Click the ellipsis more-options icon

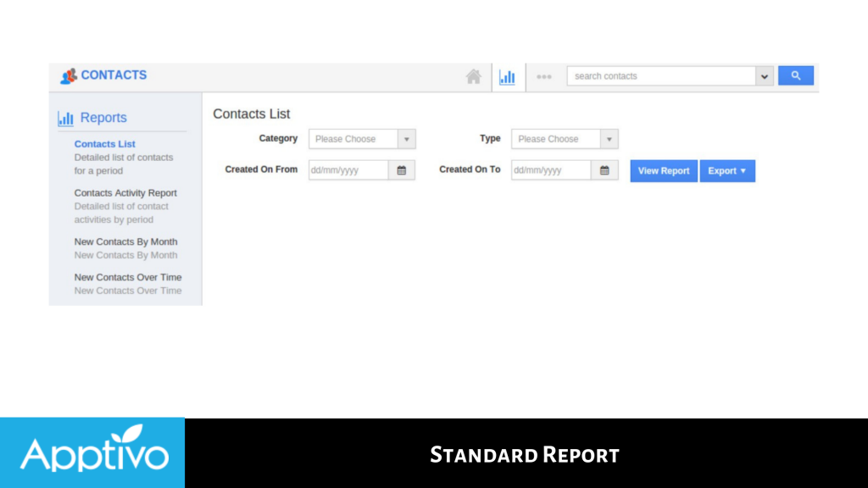(x=544, y=76)
